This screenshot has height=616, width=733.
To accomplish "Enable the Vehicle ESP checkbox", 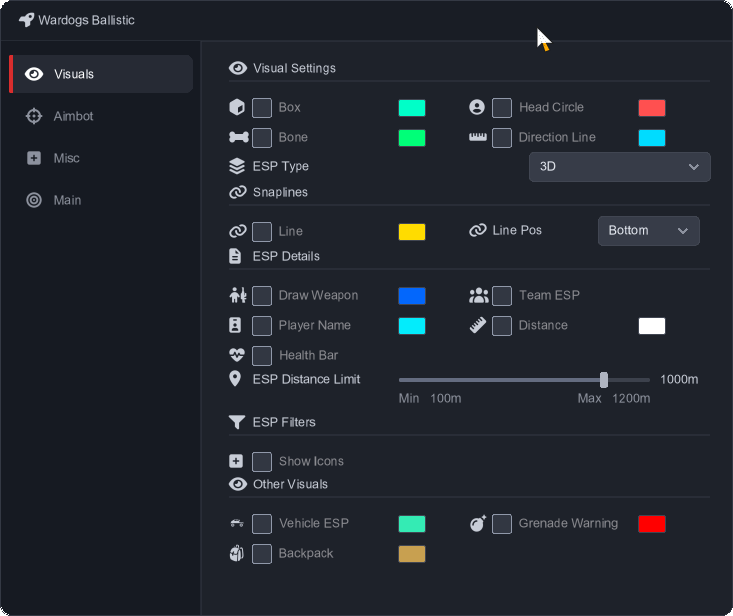I will click(x=262, y=524).
